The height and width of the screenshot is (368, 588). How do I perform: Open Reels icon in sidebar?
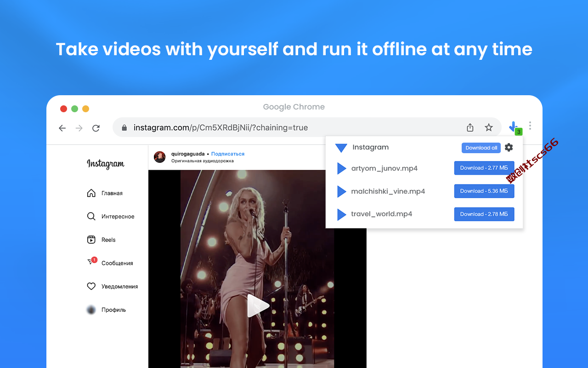coord(91,240)
